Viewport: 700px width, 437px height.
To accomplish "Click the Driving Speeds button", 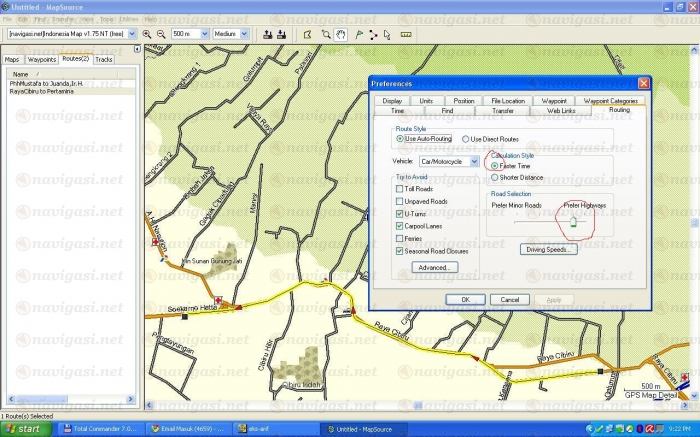I will 546,249.
